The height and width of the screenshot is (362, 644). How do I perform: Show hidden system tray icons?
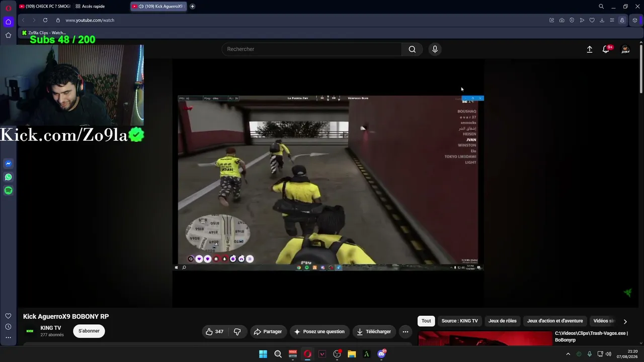[x=568, y=354]
